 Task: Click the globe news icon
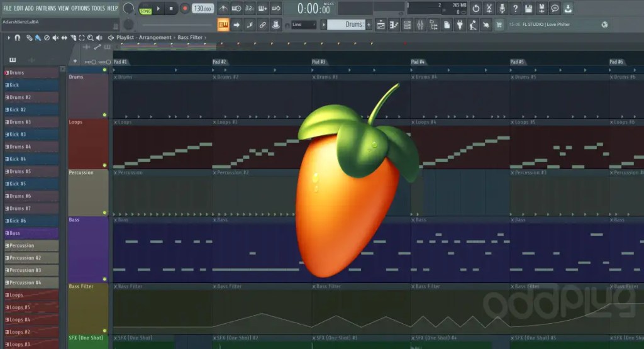pos(604,25)
